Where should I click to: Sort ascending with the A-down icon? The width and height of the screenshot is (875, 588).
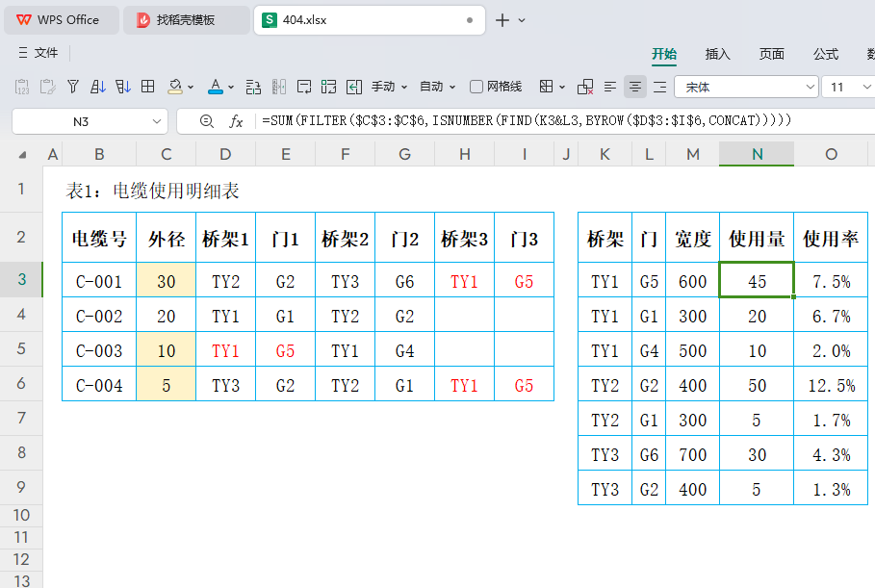[x=97, y=87]
